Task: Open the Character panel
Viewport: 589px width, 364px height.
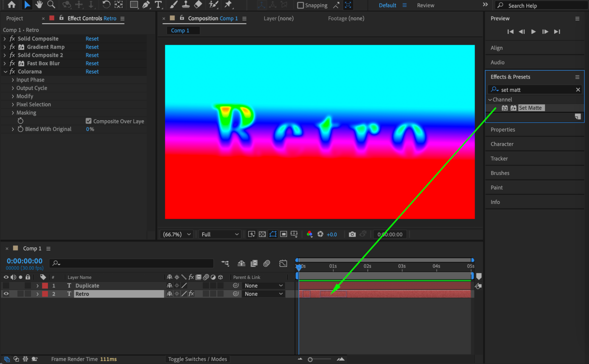Action: (502, 144)
